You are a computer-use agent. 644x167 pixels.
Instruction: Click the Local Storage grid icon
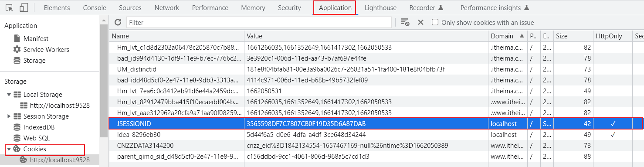[18, 95]
